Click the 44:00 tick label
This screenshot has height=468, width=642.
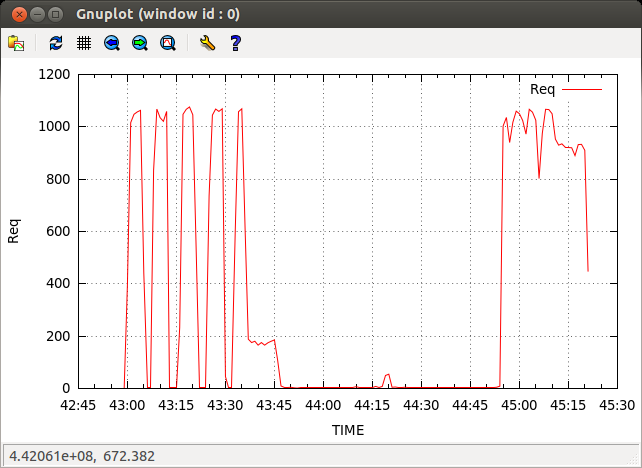[323, 405]
